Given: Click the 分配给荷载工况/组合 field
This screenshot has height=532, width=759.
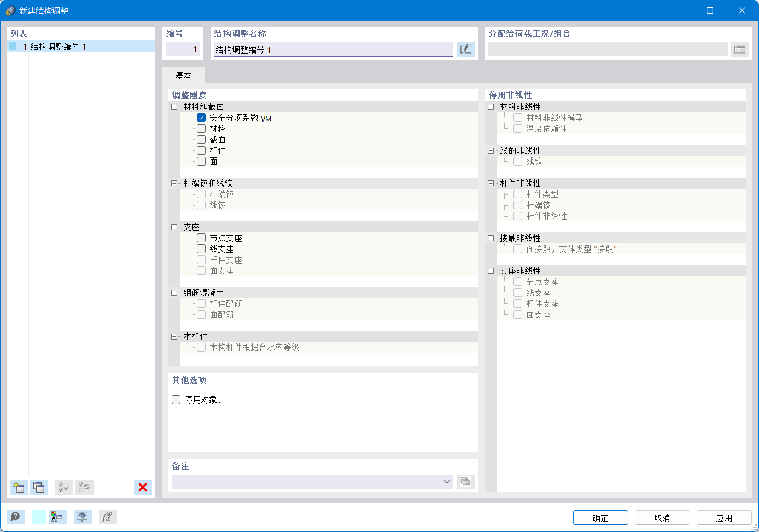Looking at the screenshot, I should (x=608, y=49).
